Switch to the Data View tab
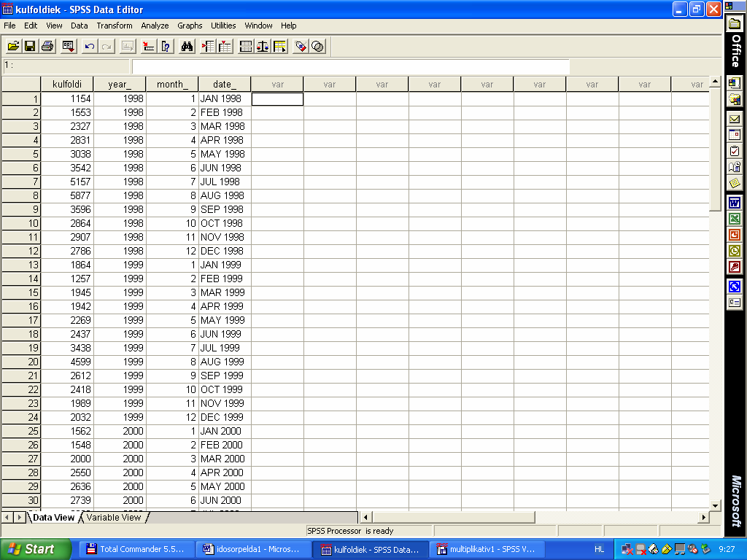Viewport: 747px width, 560px height. coord(53,517)
